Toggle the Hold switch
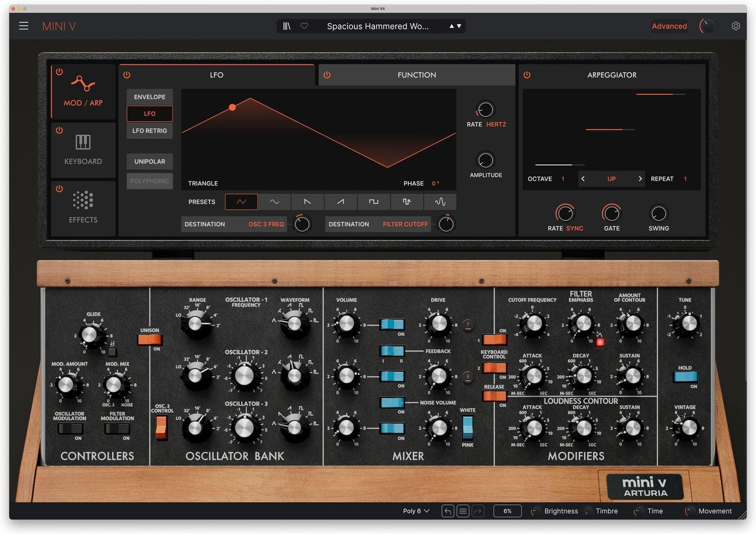Viewport: 756px width, 534px height. click(685, 377)
